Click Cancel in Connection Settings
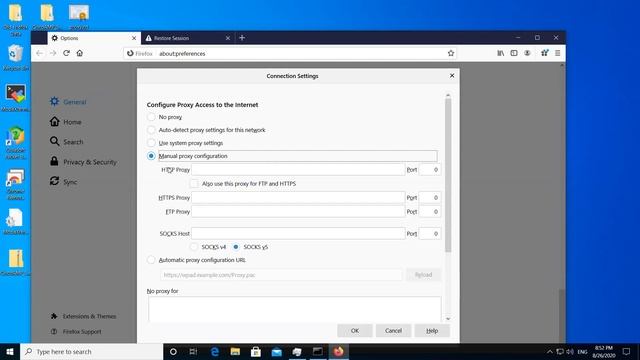Image resolution: width=640 pixels, height=360 pixels. pos(393,331)
